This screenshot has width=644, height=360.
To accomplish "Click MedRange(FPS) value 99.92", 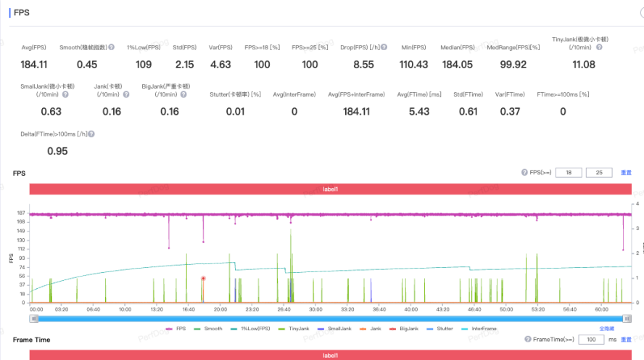I will tap(513, 65).
